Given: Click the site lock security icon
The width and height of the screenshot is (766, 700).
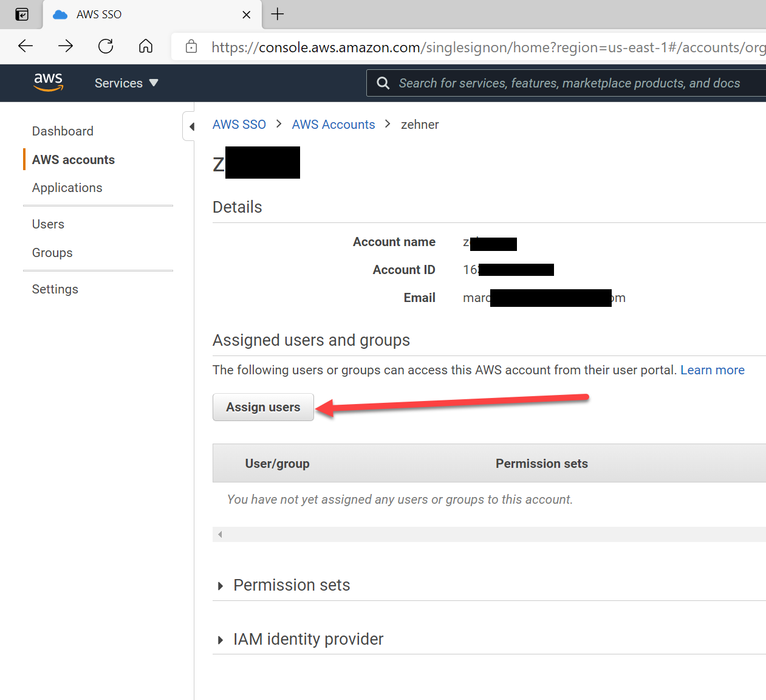Looking at the screenshot, I should (191, 47).
